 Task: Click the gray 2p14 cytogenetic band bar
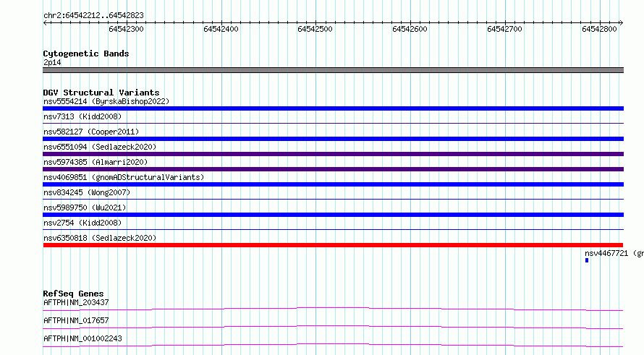(333, 70)
